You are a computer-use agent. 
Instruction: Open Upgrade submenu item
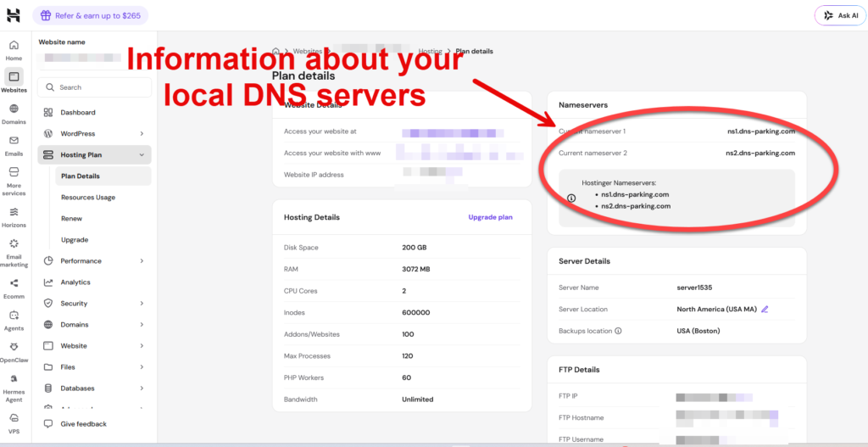point(103,240)
